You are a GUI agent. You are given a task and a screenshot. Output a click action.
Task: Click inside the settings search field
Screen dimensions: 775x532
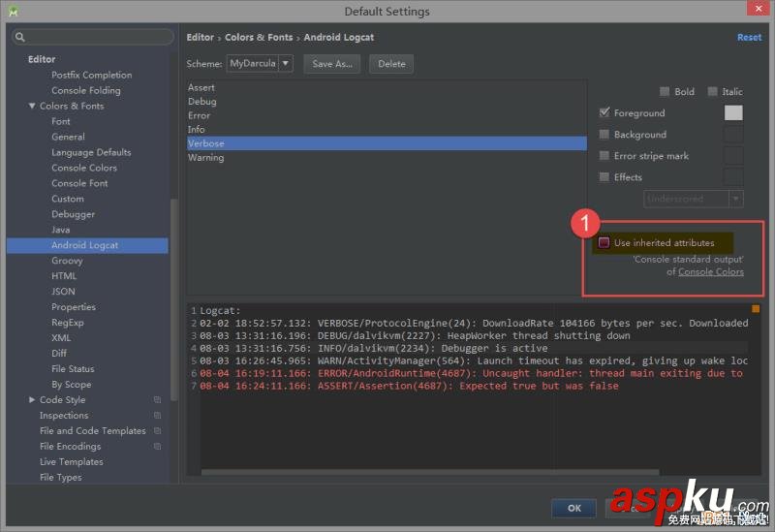(93, 37)
